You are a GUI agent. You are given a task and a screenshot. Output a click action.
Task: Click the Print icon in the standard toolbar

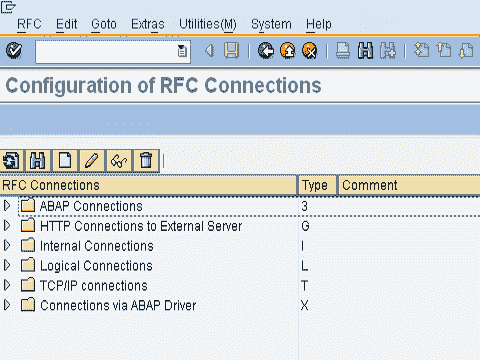tap(343, 51)
